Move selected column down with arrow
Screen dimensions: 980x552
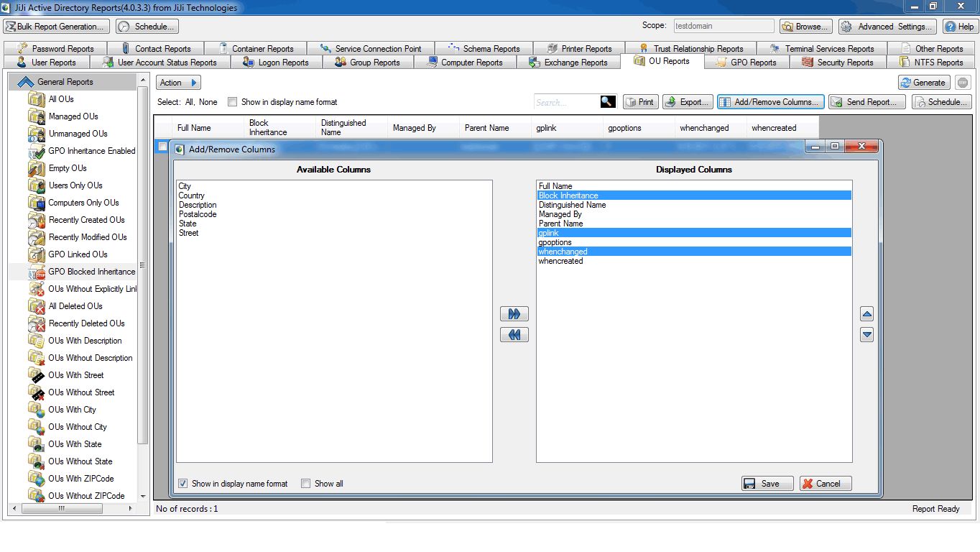(866, 335)
